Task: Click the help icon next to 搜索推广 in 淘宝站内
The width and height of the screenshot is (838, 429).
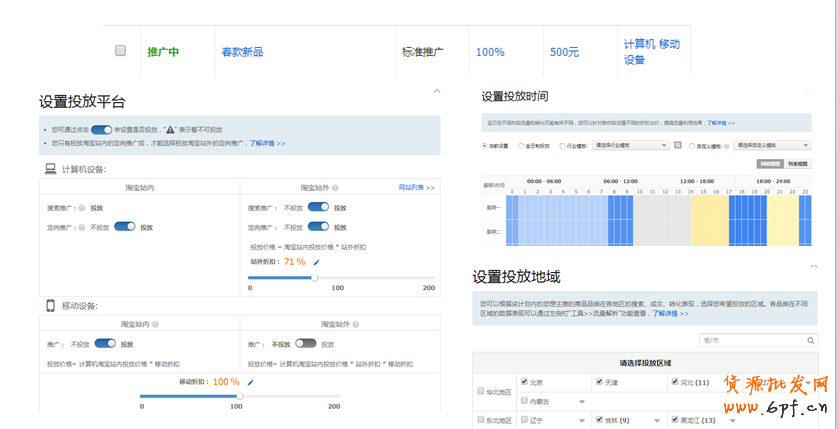Action: 82,208
